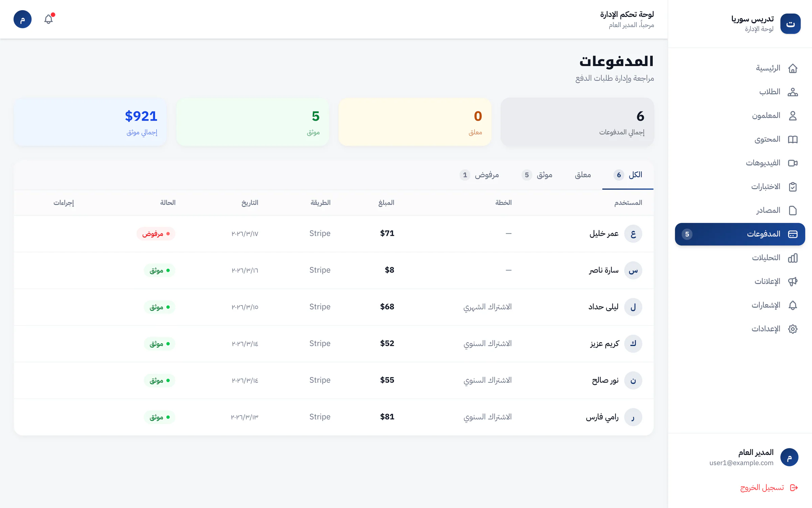
Task: Click the user1@example.com profile text
Action: 741,463
